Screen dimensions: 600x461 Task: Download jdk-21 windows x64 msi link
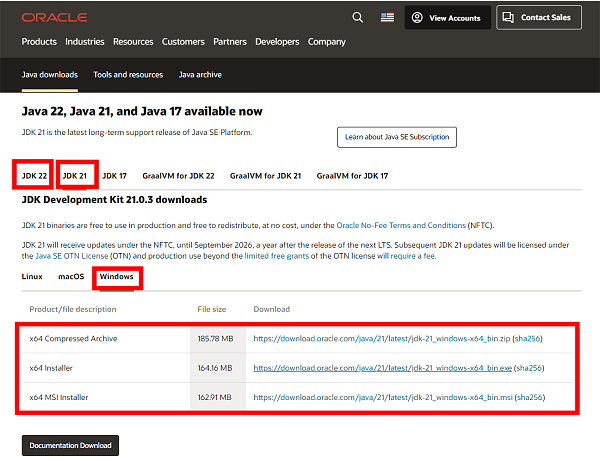(x=383, y=397)
